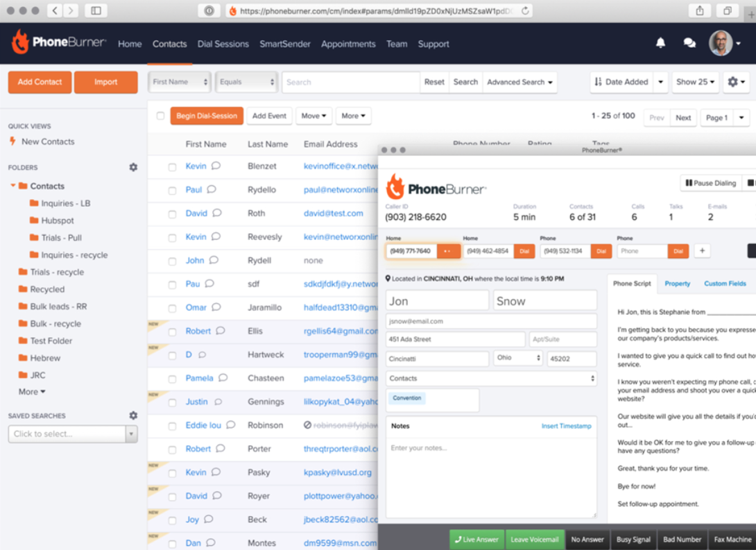Check the box for John Rydell
Screen dimensions: 756x550
172,261
